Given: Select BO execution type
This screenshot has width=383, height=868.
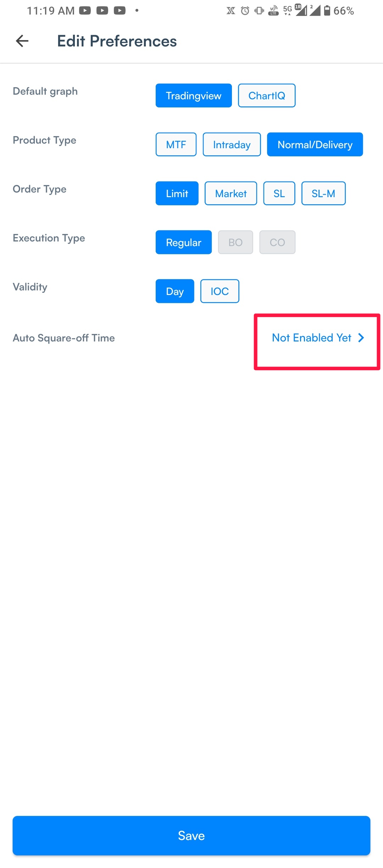Looking at the screenshot, I should [x=235, y=242].
